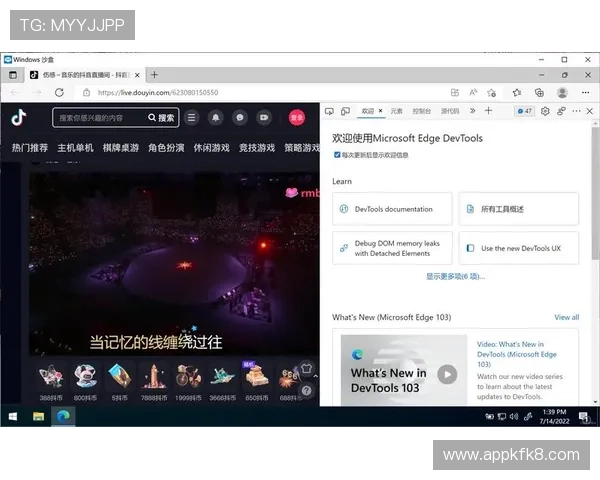Open DevTools documentation card
The width and height of the screenshot is (600, 480).
click(x=392, y=209)
